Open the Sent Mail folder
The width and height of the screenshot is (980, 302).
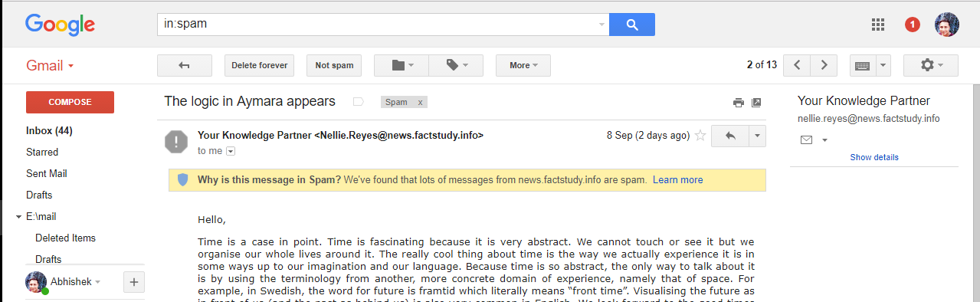pos(47,174)
